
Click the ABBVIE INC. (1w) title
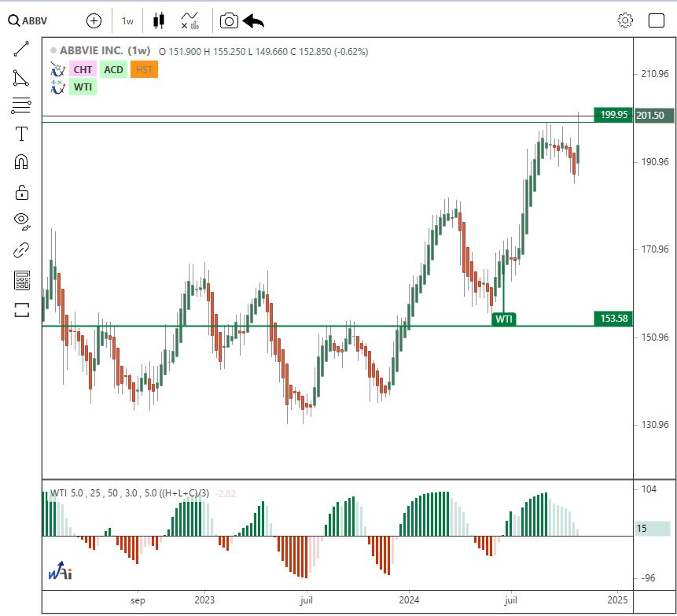pos(105,50)
